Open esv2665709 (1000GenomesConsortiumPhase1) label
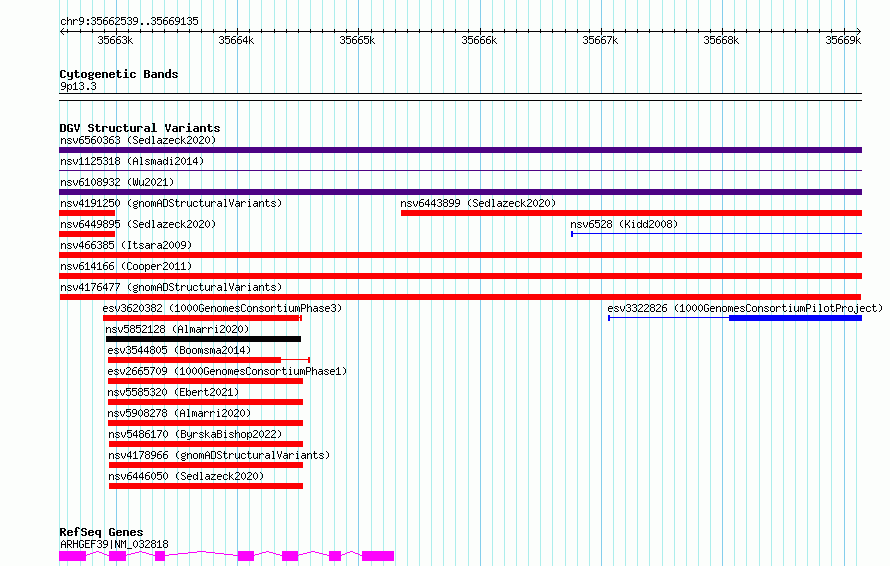 pos(227,371)
